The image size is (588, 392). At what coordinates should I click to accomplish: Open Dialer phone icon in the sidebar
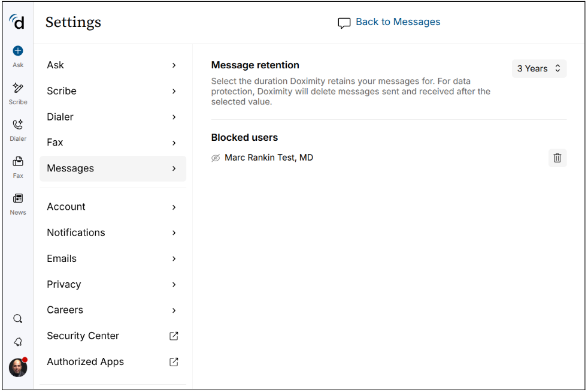tap(17, 124)
